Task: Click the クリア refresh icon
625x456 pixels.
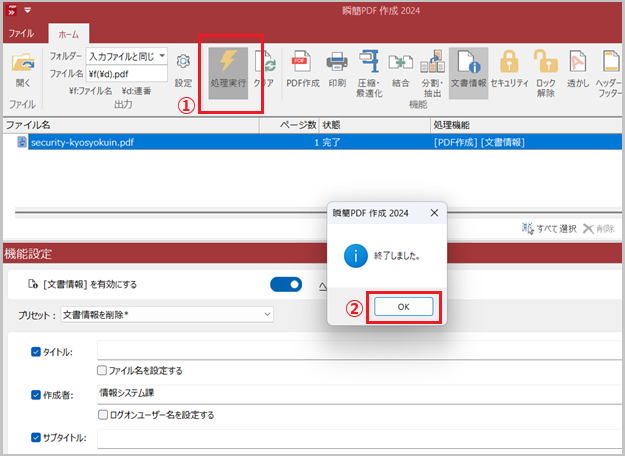Action: [x=264, y=63]
